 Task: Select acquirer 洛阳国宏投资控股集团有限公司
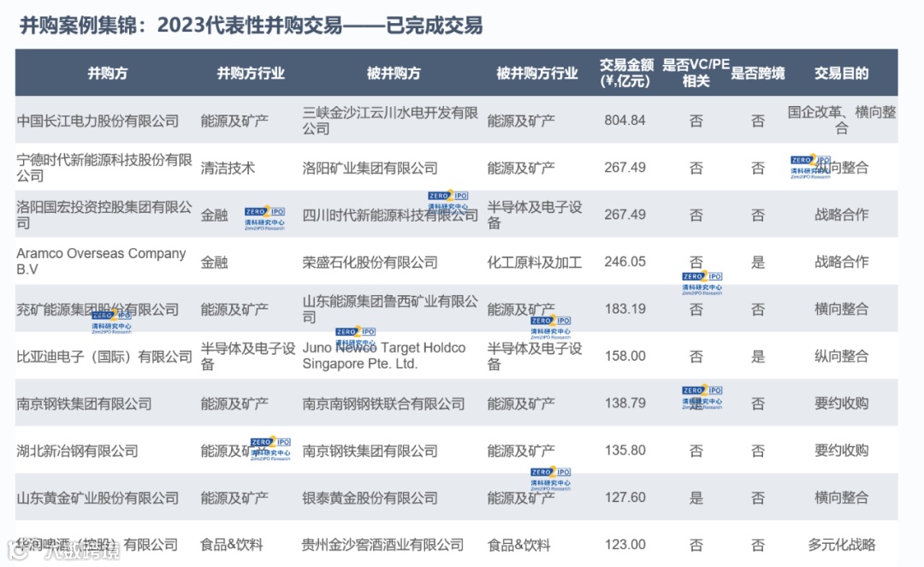click(x=104, y=215)
